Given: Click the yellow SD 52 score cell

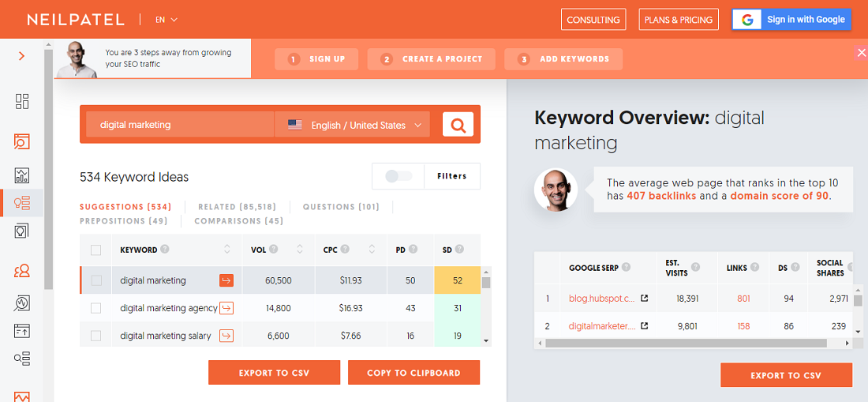Looking at the screenshot, I should (x=457, y=280).
